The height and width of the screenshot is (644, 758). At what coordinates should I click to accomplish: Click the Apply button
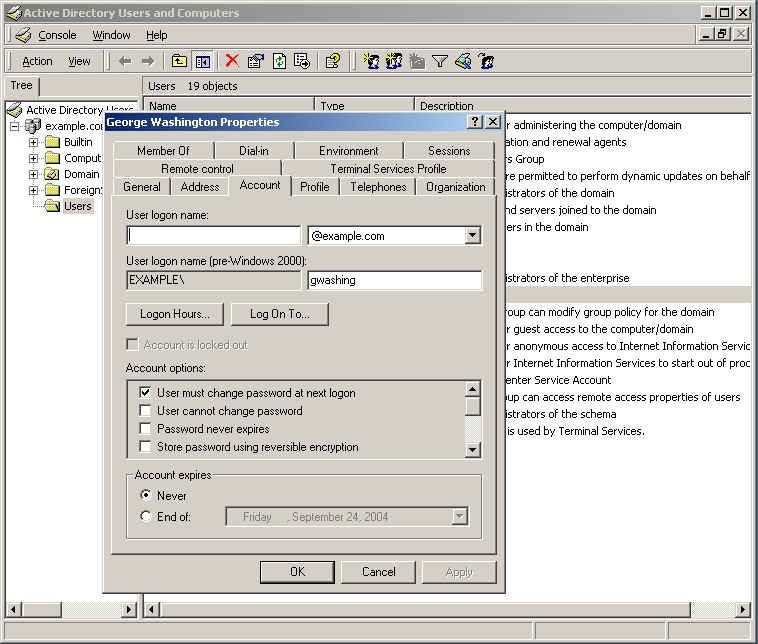click(459, 572)
